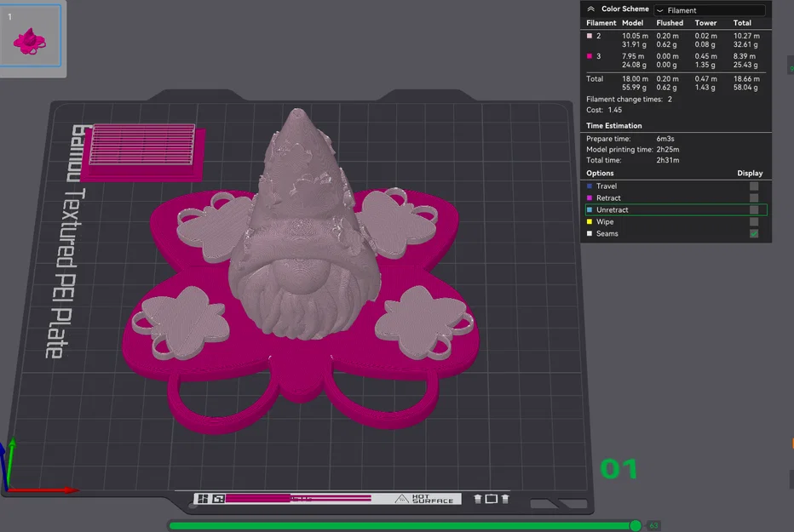This screenshot has height=532, width=794.
Task: Click the magenta prime tower on the plate
Action: (143, 152)
